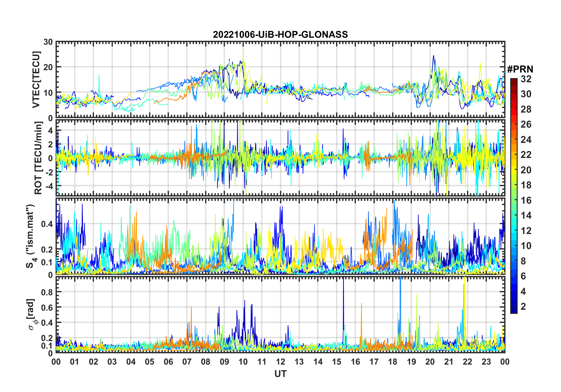Select the "8" label on the PRN colorbar

pos(523,261)
